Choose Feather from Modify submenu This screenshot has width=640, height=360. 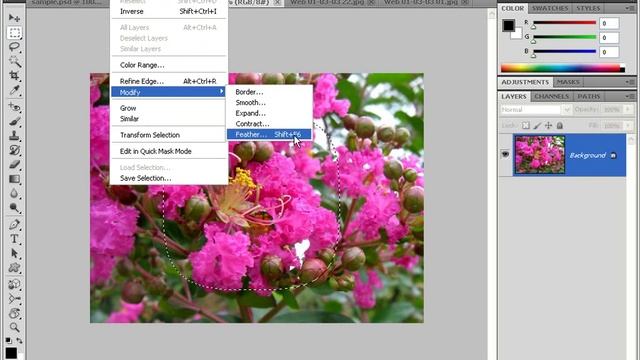(269, 134)
